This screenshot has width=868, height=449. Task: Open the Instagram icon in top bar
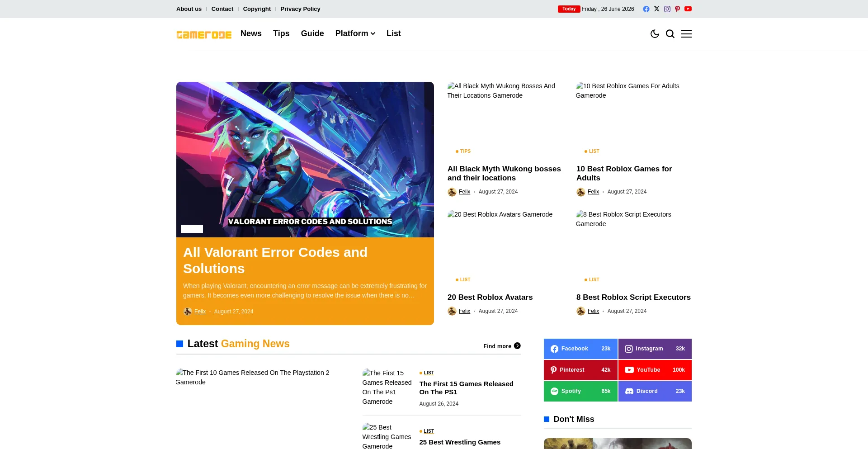(x=667, y=9)
